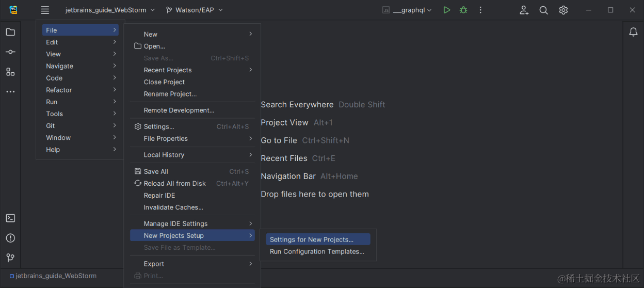
Task: Open the Tools menu
Action: point(80,114)
